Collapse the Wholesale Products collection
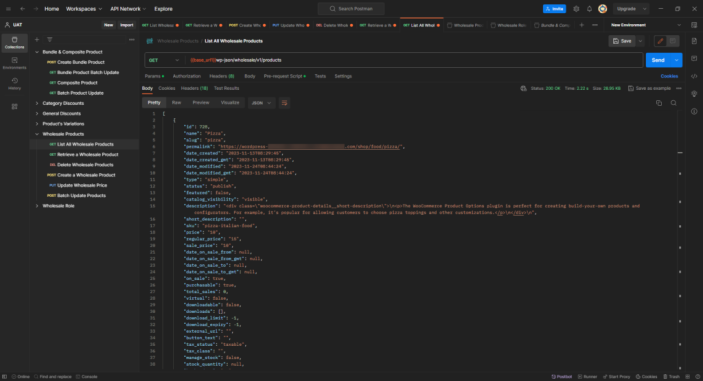 click(x=37, y=134)
